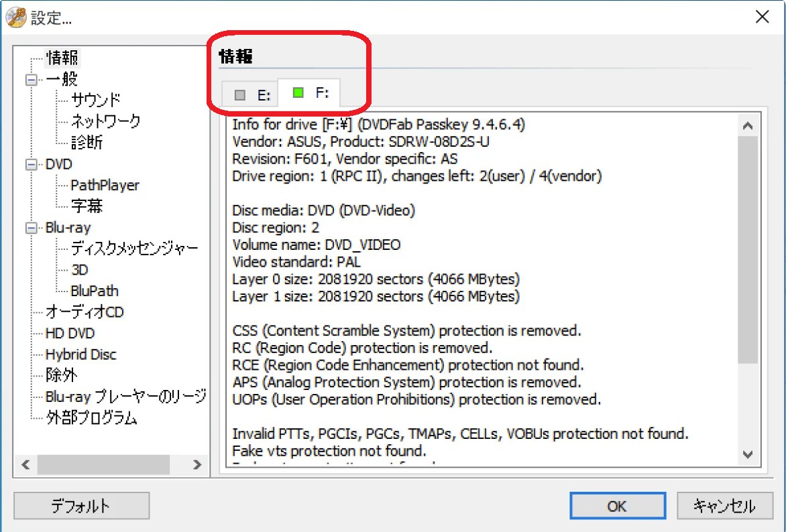Open 外部プログラム settings

click(x=91, y=418)
